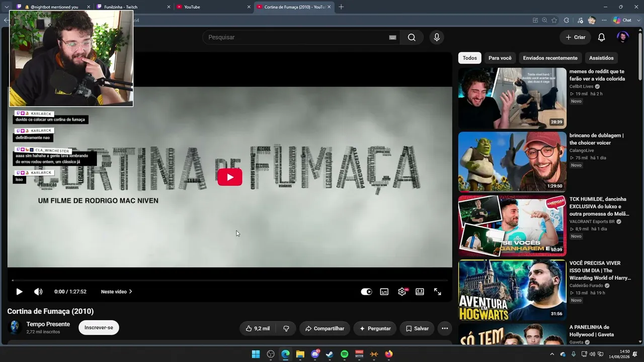Open the Edge 'Settings and more' ellipsis
The height and width of the screenshot is (362, 644).
[604, 20]
